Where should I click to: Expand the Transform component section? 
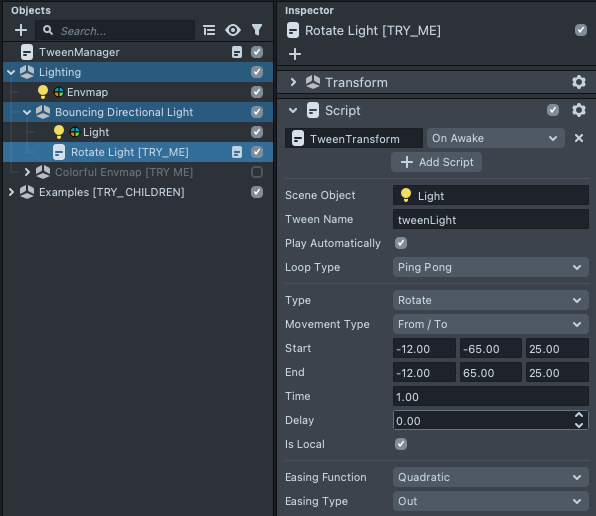(293, 82)
